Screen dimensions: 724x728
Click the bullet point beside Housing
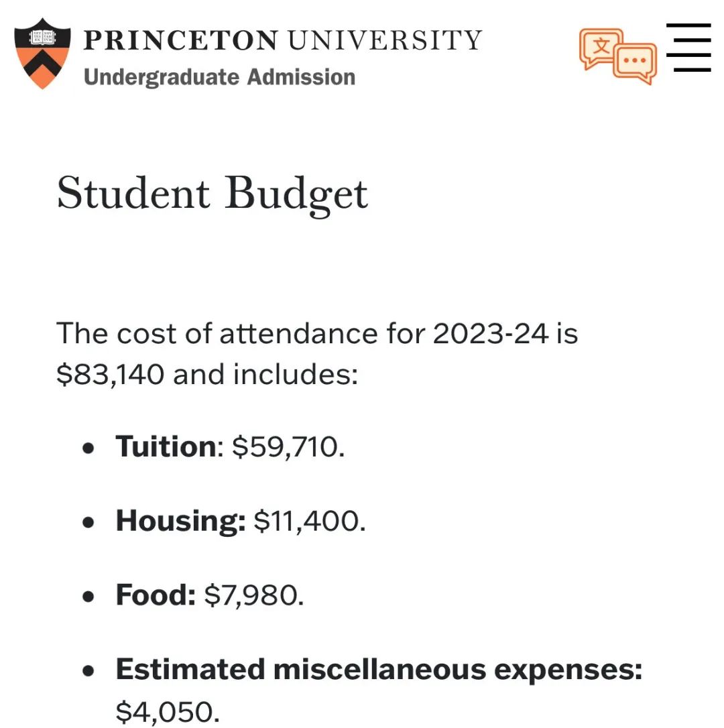(88, 522)
